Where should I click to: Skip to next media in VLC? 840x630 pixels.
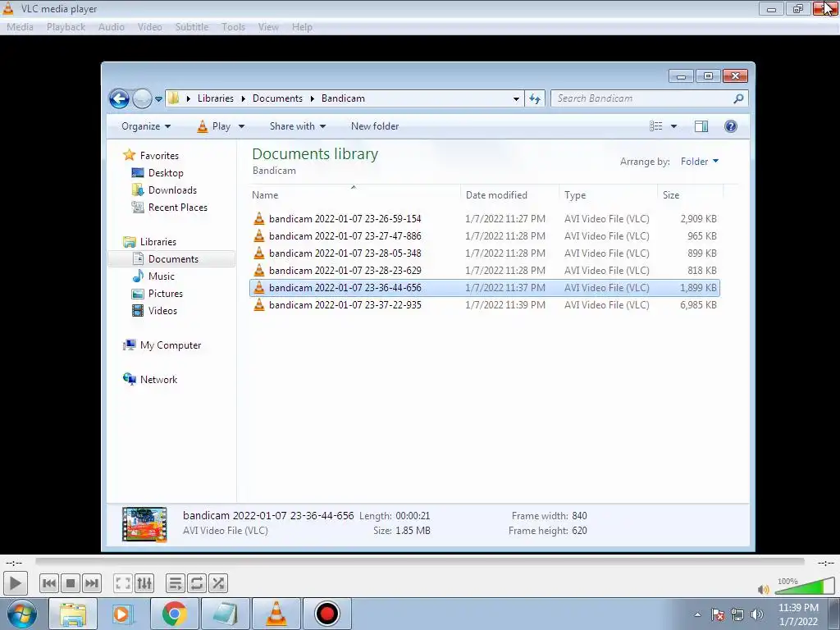(92, 583)
